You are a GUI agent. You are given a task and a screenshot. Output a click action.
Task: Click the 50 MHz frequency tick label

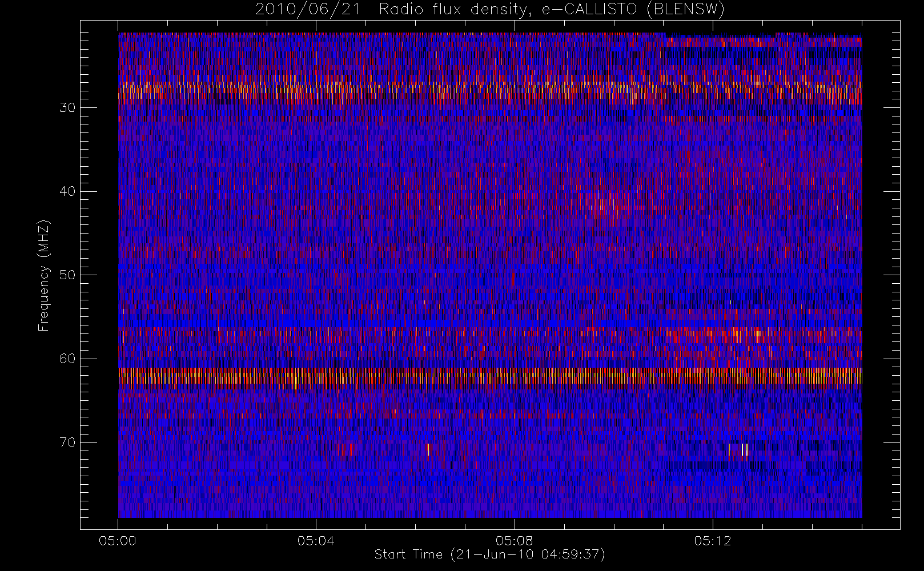pos(67,275)
